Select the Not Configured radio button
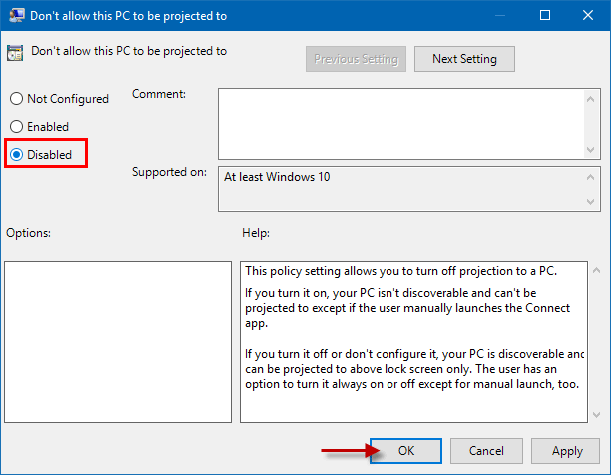The width and height of the screenshot is (611, 475). (16, 99)
